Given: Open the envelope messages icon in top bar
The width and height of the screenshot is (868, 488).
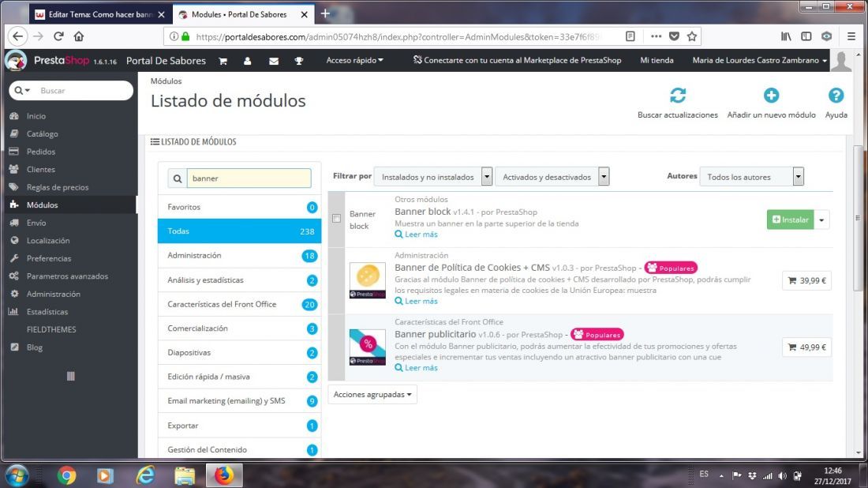Looking at the screenshot, I should click(274, 61).
